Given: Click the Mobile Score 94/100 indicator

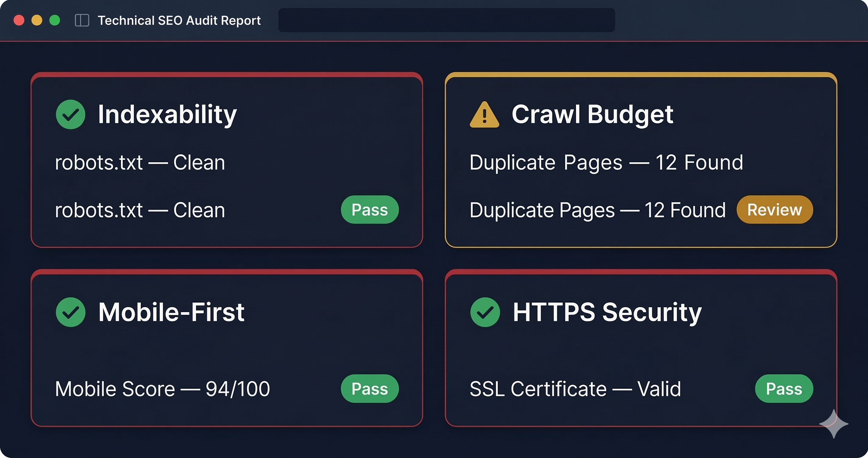Looking at the screenshot, I should point(162,389).
